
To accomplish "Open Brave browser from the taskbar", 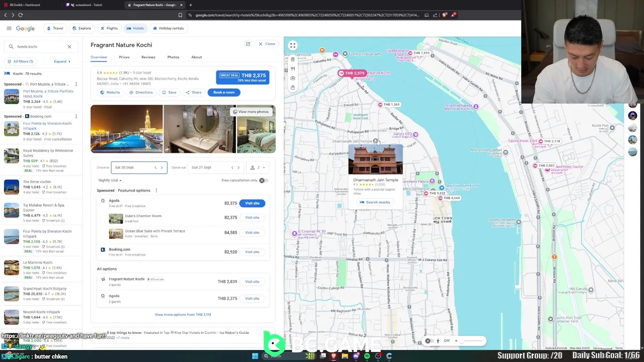I will click(334, 356).
